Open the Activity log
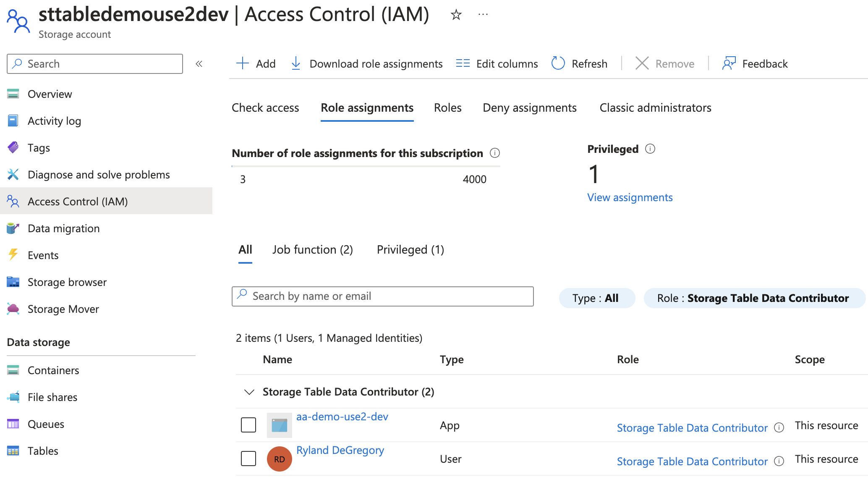This screenshot has width=868, height=477. [x=55, y=121]
